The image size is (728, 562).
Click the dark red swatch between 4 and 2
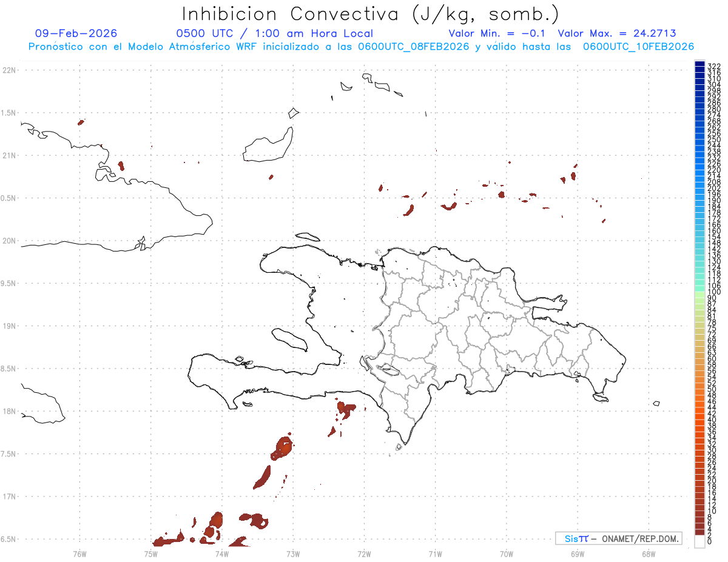pyautogui.click(x=699, y=532)
